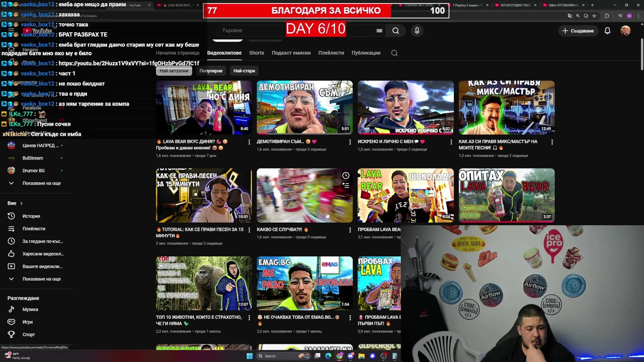Click the YouTube search magnifier button

(x=395, y=31)
